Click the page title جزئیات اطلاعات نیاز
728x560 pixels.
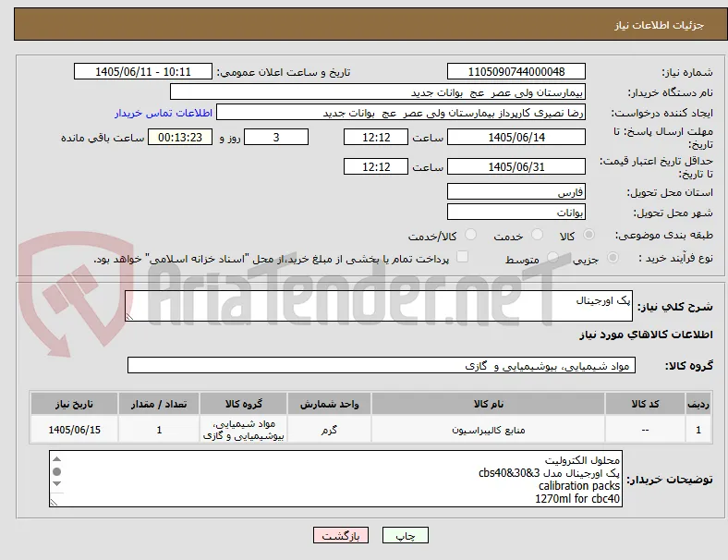pos(660,25)
